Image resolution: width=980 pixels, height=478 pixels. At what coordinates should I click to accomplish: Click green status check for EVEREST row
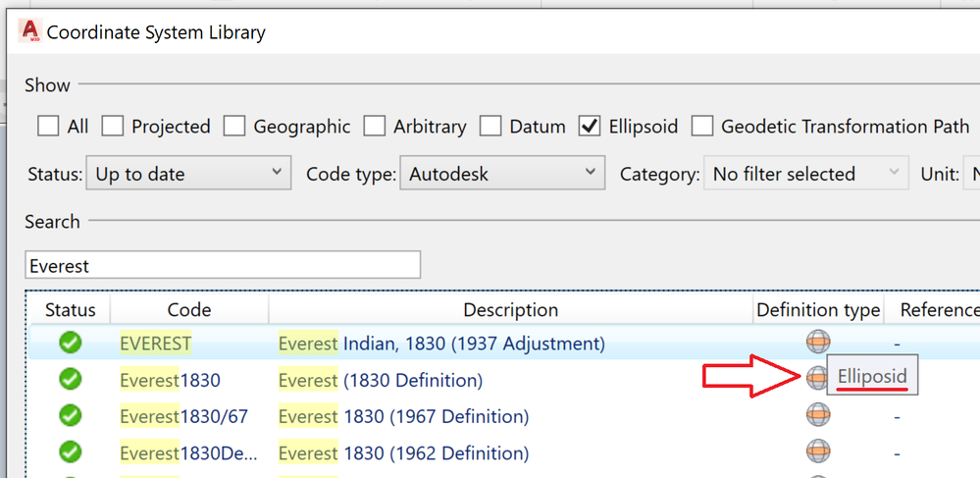pos(70,343)
